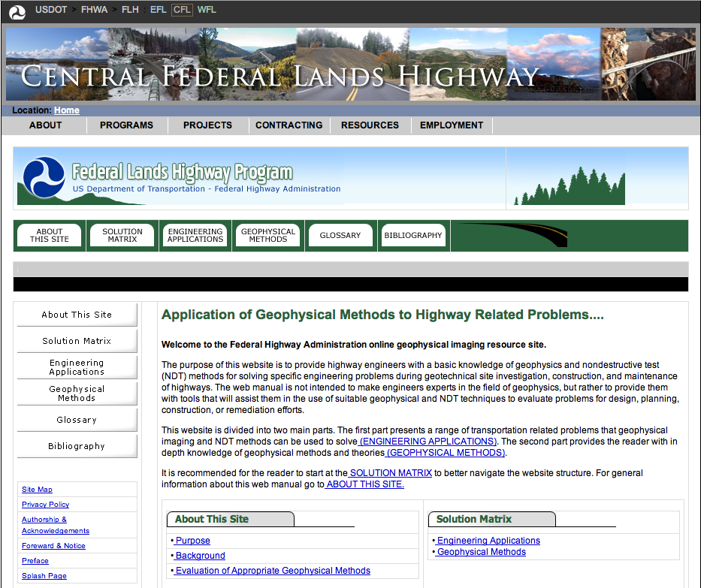
Task: Click the bold Welcome to the Federal Highway line
Action: pyautogui.click(x=354, y=345)
